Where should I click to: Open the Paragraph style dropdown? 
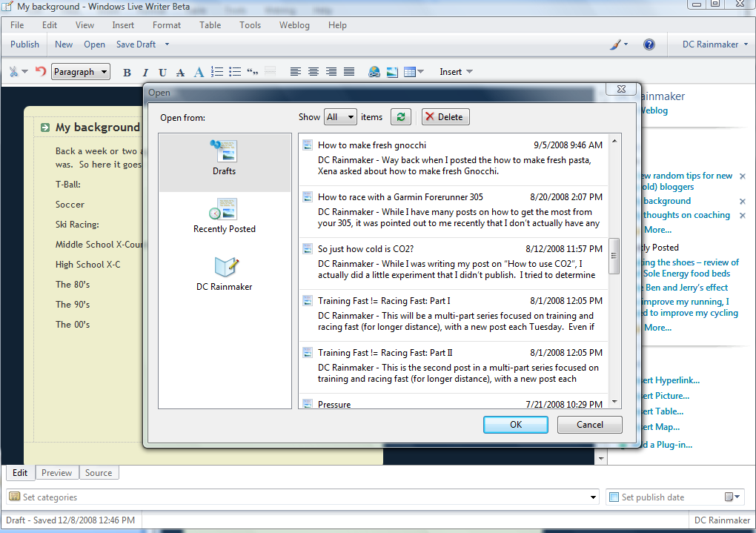point(81,72)
